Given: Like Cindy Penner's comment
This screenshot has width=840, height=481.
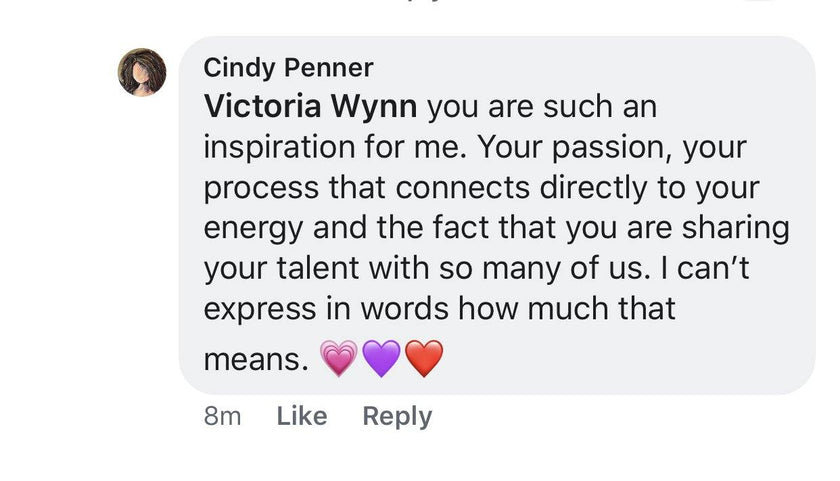Looking at the screenshot, I should point(302,416).
